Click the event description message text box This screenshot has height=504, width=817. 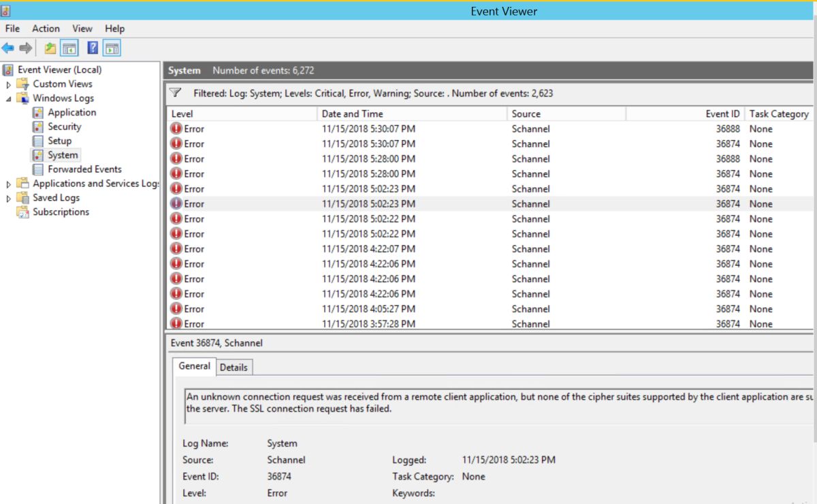point(499,405)
